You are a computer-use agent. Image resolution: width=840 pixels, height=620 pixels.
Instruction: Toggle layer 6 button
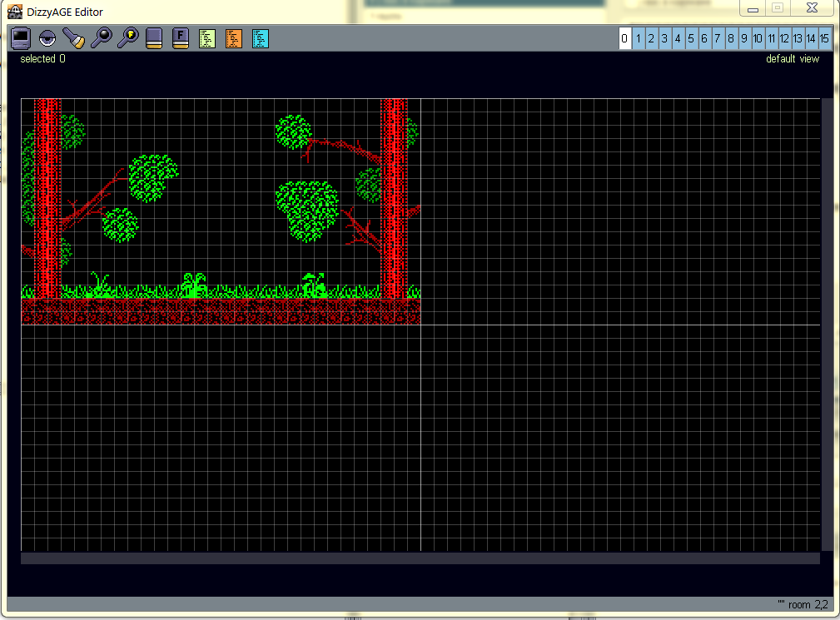[705, 38]
